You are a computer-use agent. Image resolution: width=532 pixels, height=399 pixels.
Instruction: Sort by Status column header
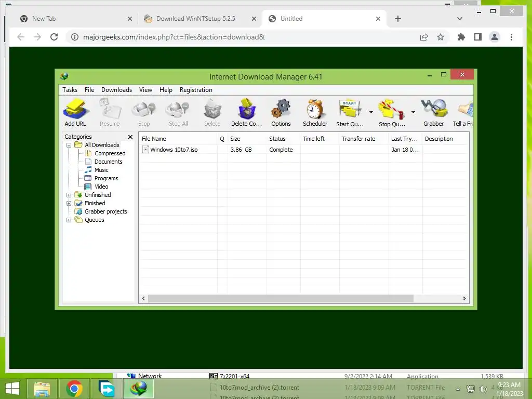[x=283, y=139]
